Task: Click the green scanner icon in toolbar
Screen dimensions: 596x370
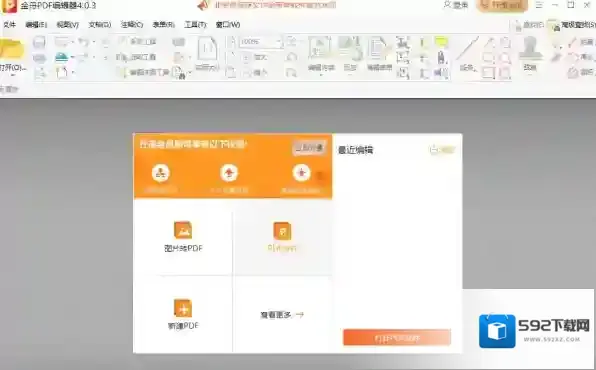Action: [62, 57]
